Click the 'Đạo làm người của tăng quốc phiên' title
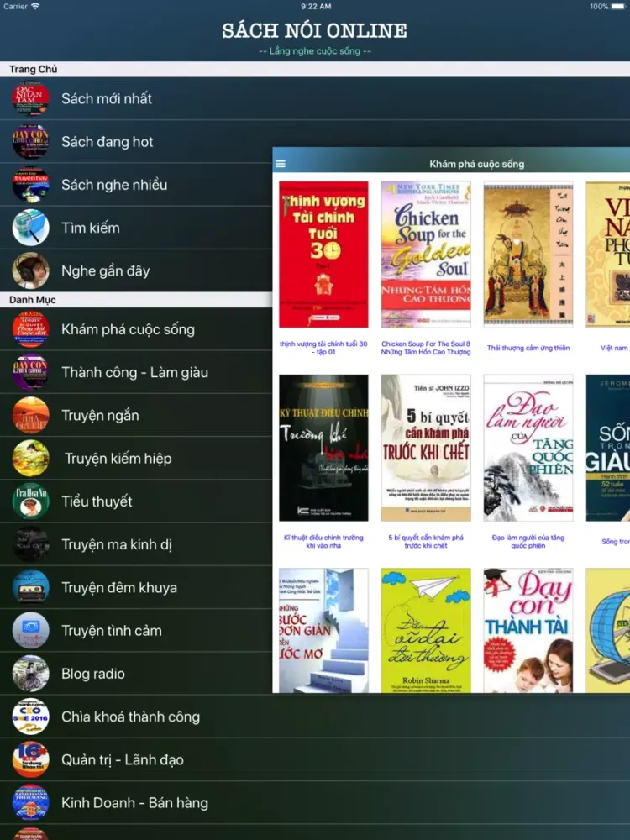630x840 pixels. tap(528, 541)
